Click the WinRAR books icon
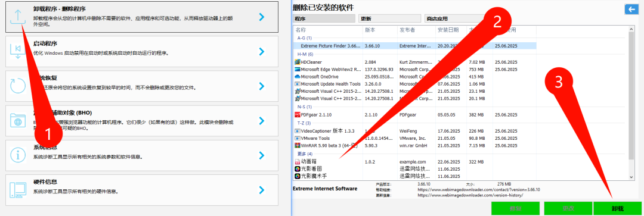The image size is (644, 216). (298, 146)
